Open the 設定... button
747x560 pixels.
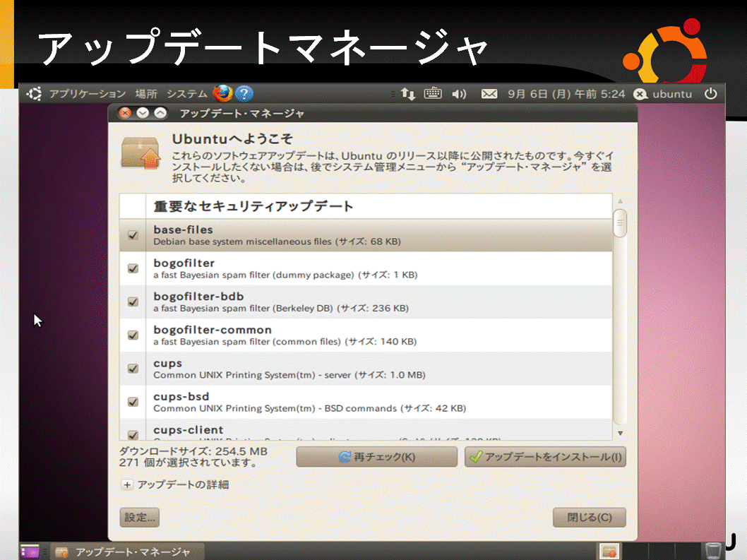tap(140, 517)
